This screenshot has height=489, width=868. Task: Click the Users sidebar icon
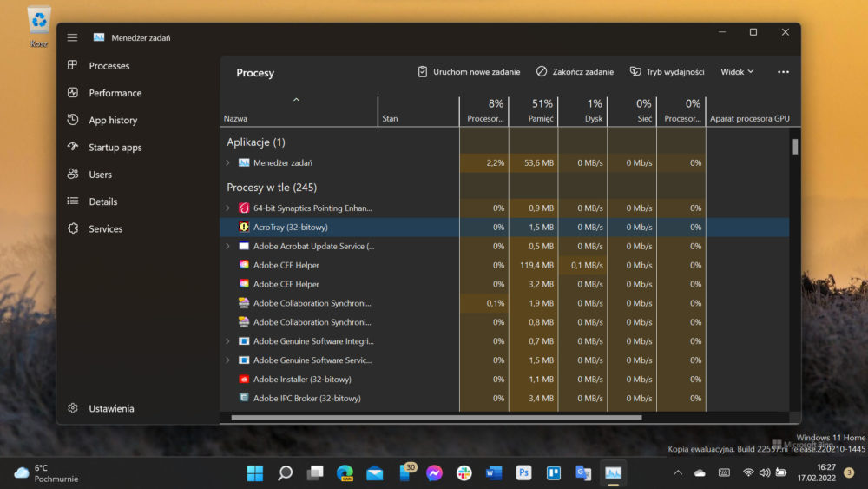73,174
